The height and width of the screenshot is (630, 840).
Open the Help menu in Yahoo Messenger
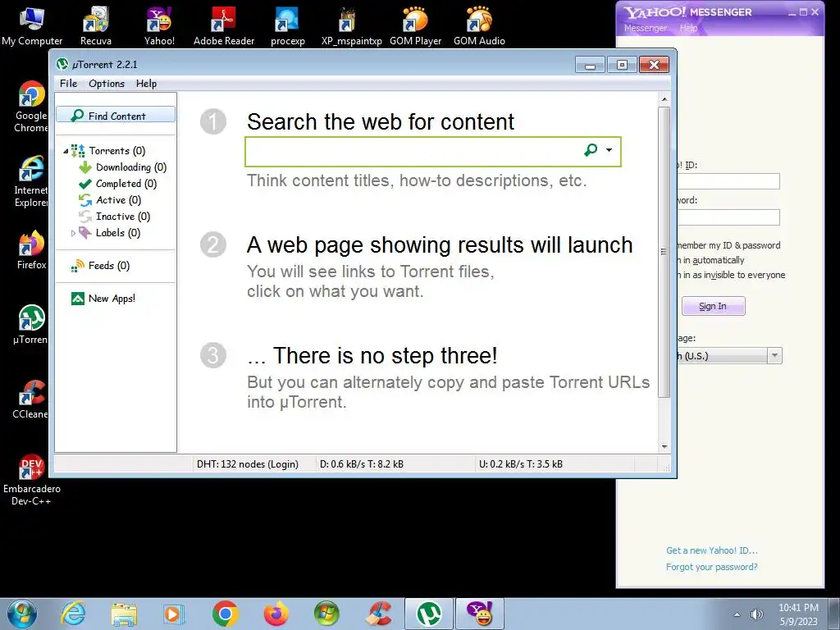point(689,28)
